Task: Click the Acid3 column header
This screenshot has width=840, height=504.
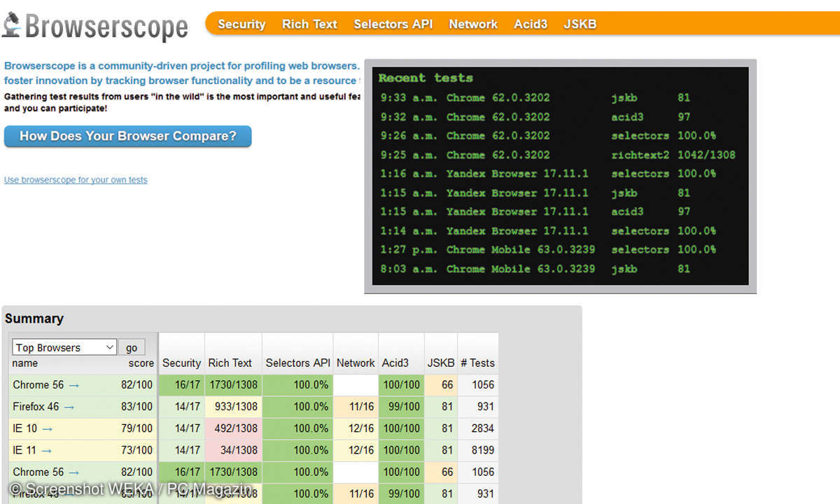Action: click(395, 363)
